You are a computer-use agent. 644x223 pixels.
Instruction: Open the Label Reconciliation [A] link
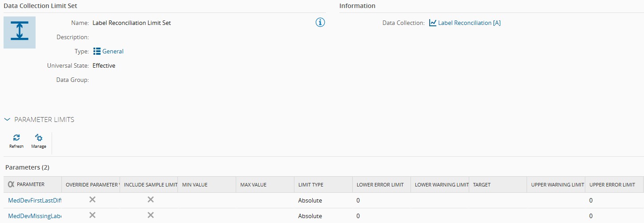point(469,23)
